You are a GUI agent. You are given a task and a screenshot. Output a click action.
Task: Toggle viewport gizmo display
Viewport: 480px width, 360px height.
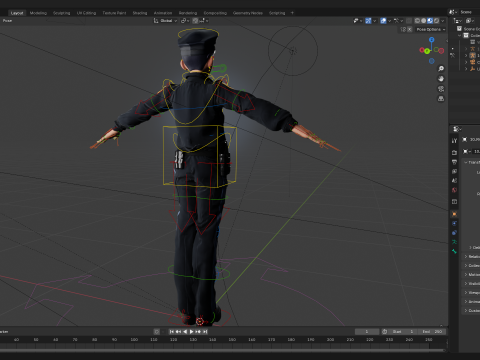(368, 21)
